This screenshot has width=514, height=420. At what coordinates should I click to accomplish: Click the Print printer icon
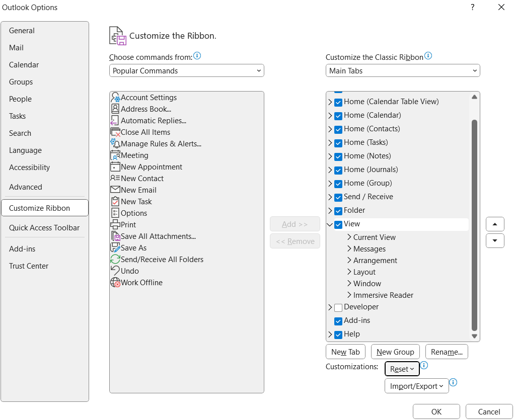pyautogui.click(x=115, y=224)
